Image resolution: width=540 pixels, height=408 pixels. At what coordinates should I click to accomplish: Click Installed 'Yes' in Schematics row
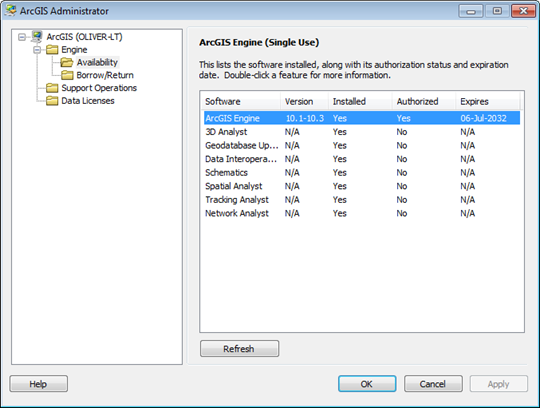tap(340, 172)
